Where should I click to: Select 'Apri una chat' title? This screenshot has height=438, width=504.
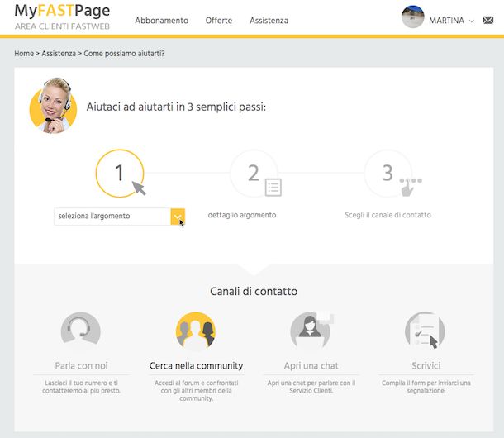[x=311, y=365]
